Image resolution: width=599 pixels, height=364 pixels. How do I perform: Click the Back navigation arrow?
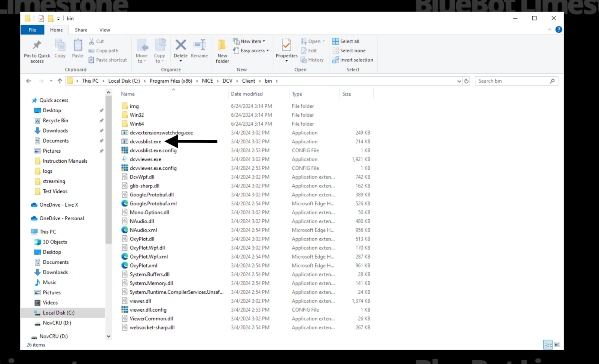[29, 81]
